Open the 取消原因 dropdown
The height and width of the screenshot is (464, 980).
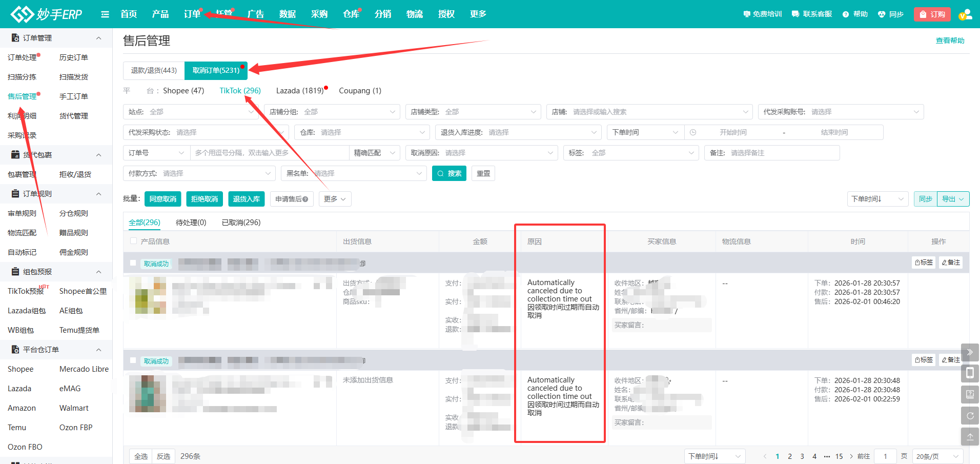pos(481,153)
